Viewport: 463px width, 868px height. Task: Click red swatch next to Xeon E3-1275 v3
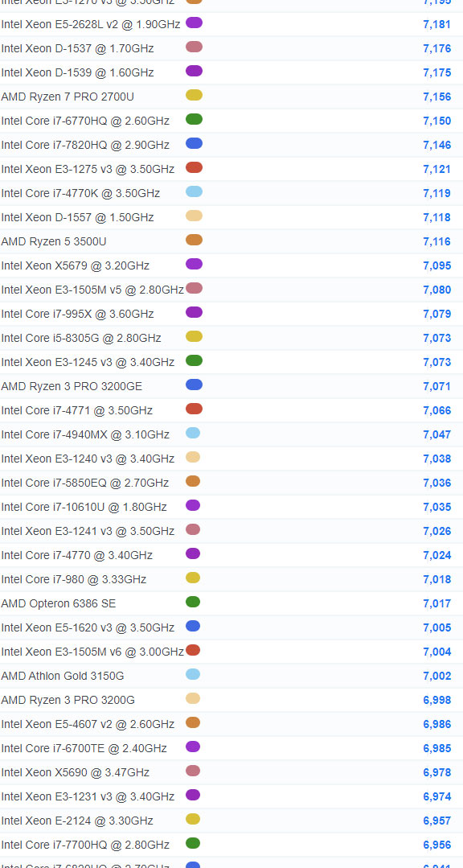(195, 168)
